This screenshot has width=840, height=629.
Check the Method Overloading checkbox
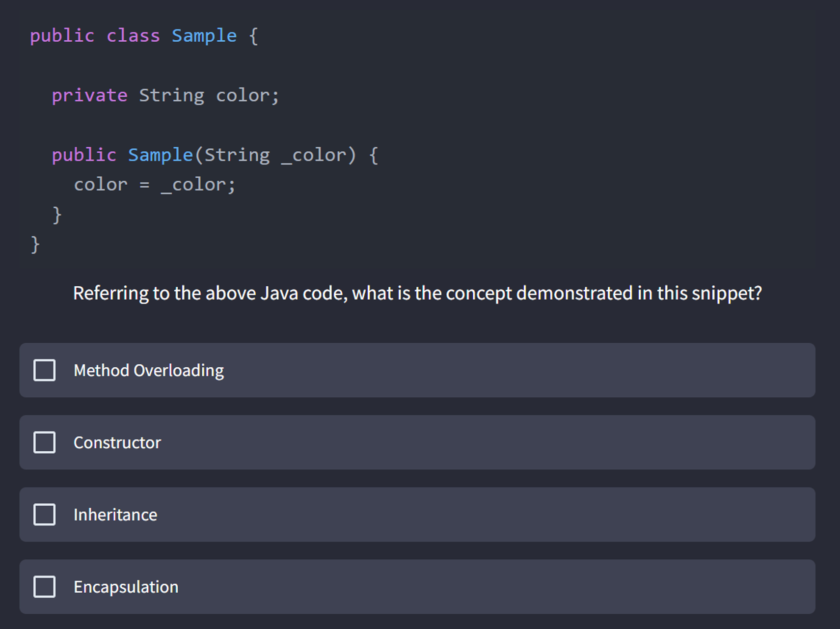44,370
